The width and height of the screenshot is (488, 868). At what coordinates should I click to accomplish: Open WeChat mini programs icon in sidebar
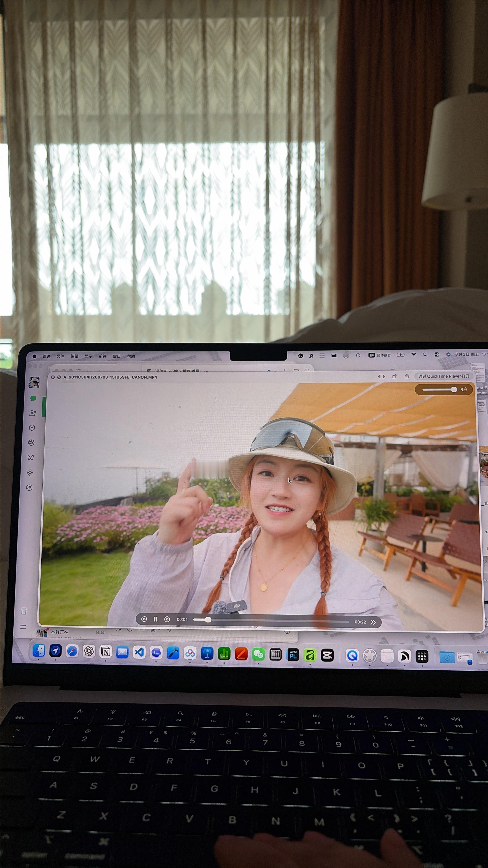pos(29,488)
